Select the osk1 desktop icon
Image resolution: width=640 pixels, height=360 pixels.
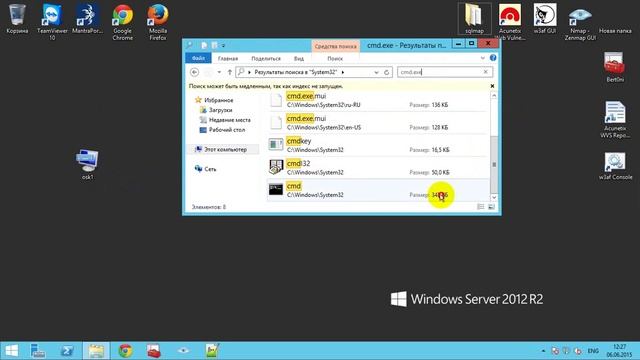[87, 164]
